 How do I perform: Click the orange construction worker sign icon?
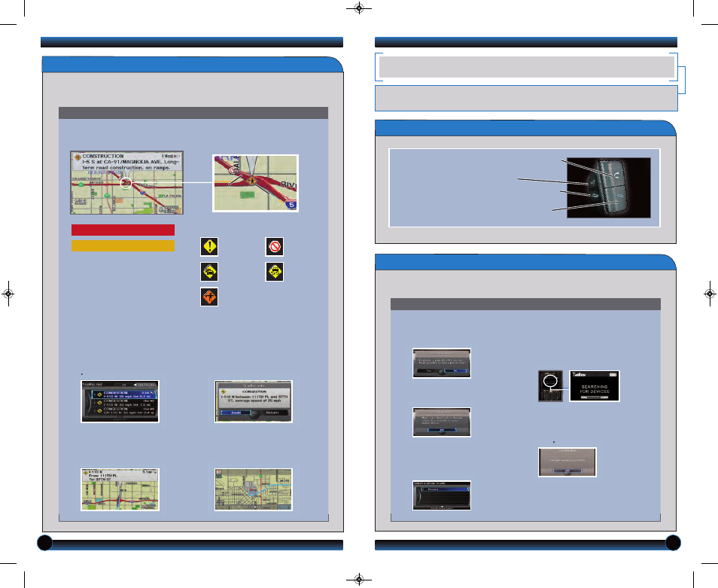click(x=209, y=297)
